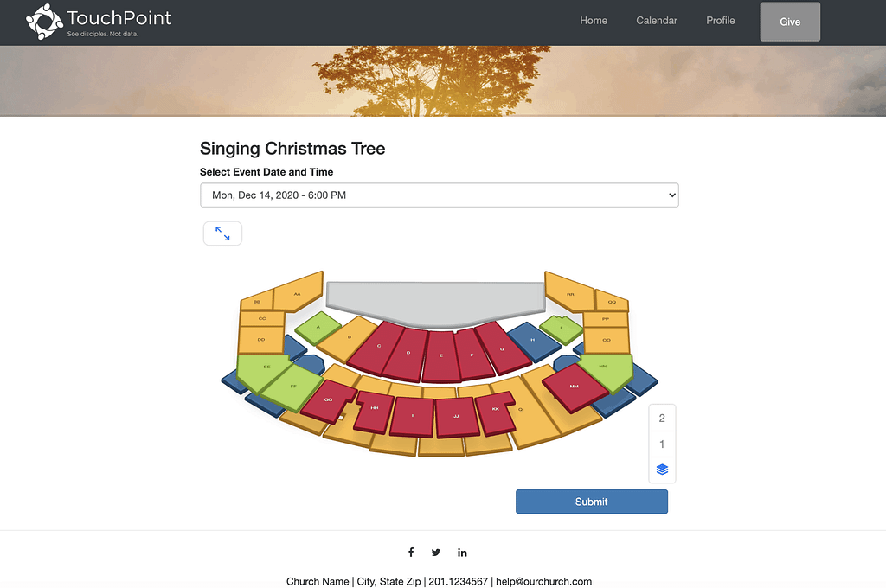Open the Profile menu item
The image size is (886, 588).
pyautogui.click(x=721, y=21)
